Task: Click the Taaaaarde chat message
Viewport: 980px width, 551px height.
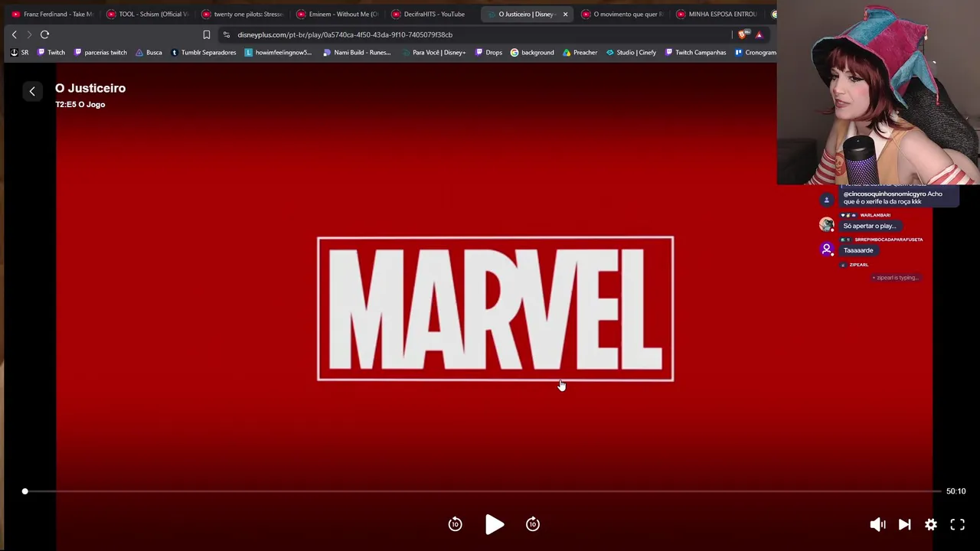Action: [858, 250]
